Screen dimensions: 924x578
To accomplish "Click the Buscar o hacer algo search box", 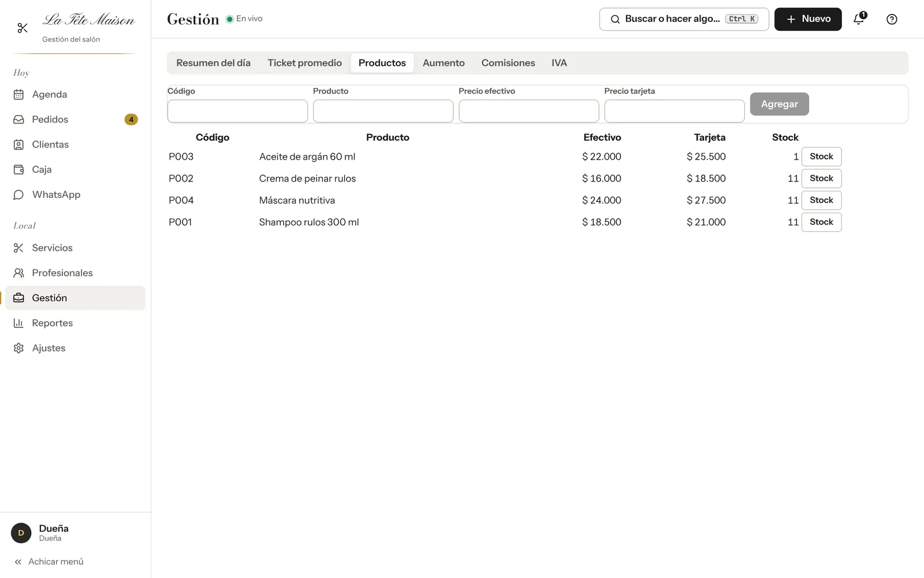I will click(x=684, y=19).
